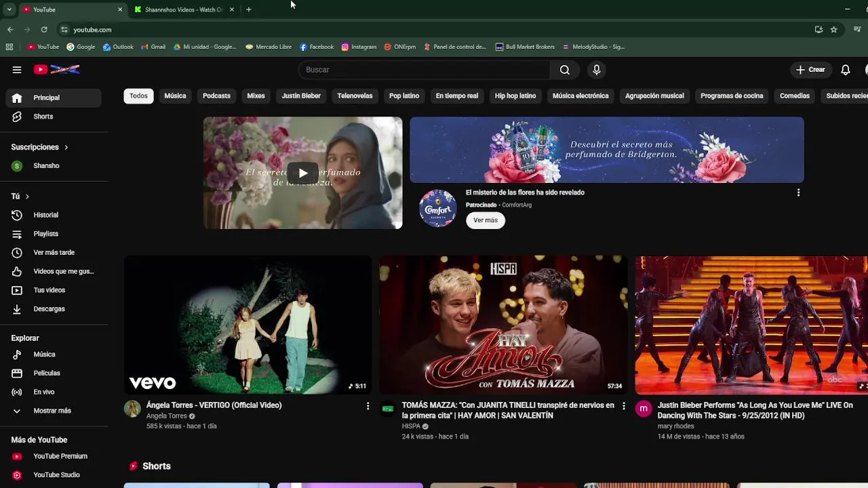868x488 pixels.
Task: Select the Podcasts filter chip
Action: [x=216, y=96]
